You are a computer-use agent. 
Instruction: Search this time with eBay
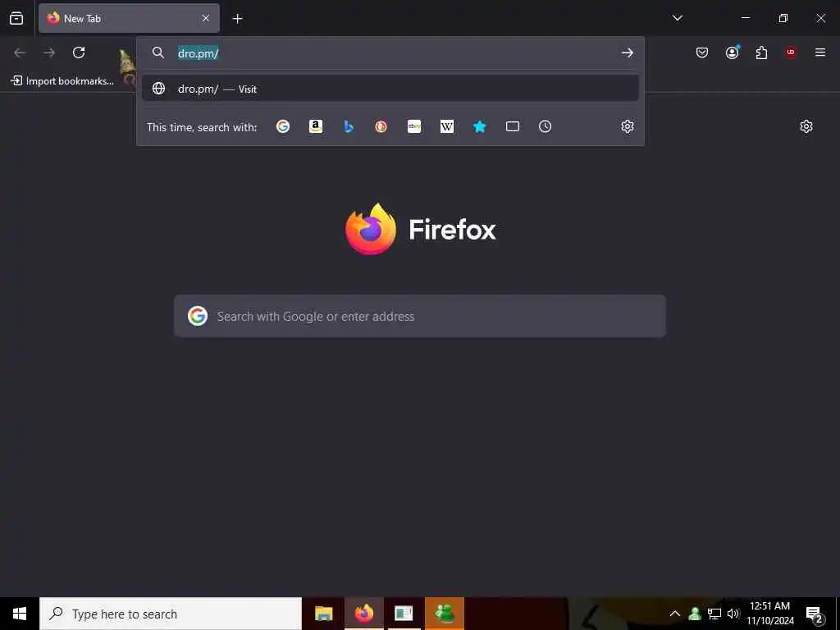(x=414, y=126)
